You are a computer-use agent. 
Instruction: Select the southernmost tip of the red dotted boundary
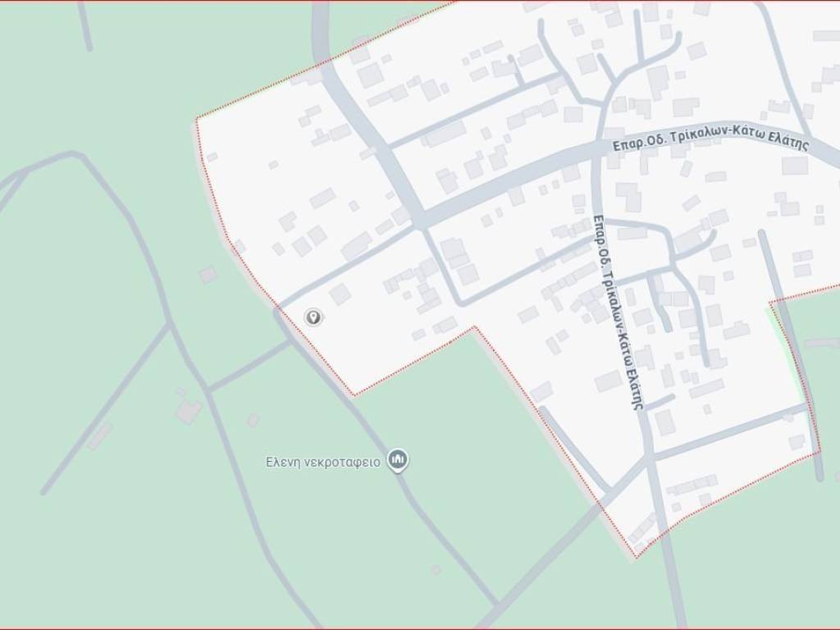(636, 556)
